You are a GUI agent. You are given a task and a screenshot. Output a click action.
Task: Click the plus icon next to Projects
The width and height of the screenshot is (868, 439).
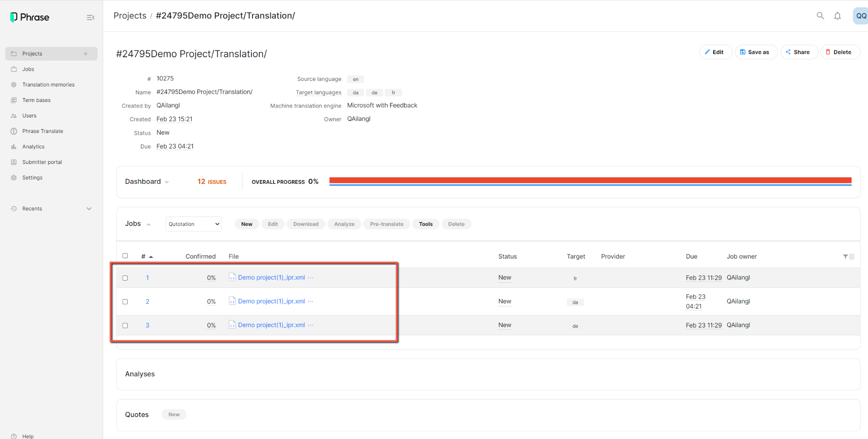(x=86, y=54)
